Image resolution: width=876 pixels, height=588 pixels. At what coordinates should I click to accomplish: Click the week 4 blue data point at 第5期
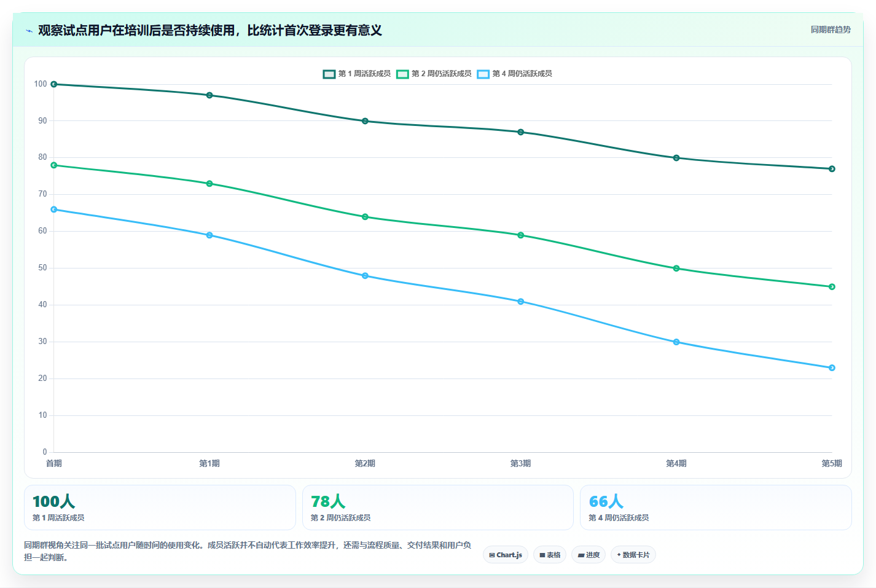click(x=832, y=368)
